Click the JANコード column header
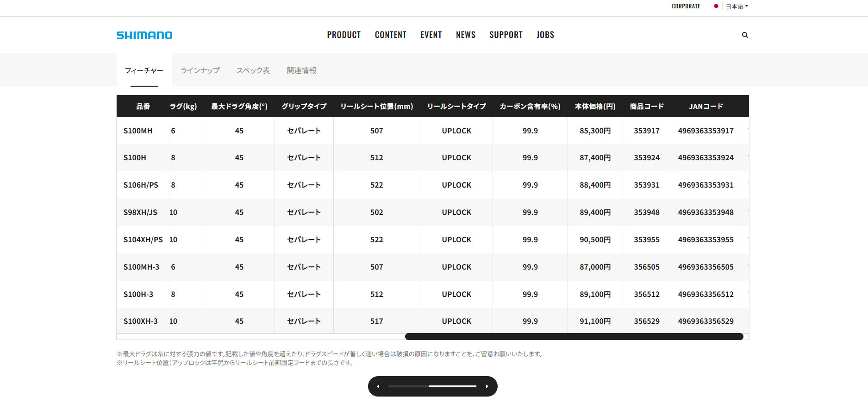The width and height of the screenshot is (868, 416). [706, 107]
